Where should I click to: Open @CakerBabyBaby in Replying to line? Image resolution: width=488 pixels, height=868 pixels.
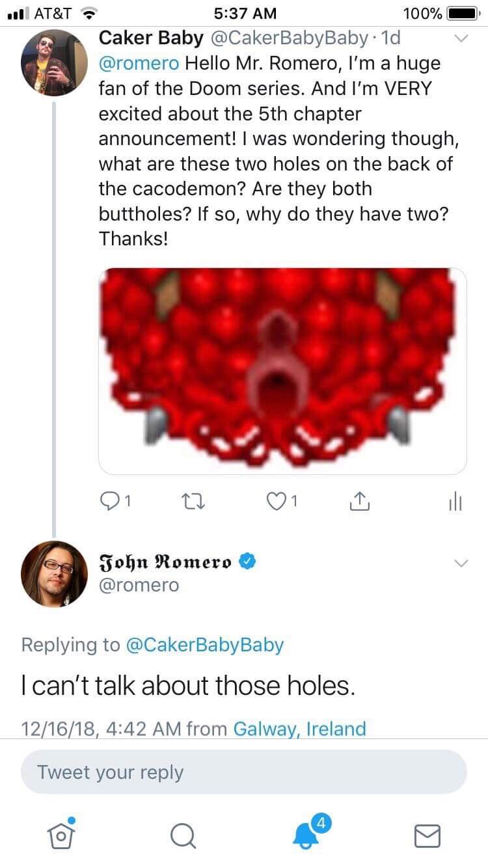(x=204, y=645)
